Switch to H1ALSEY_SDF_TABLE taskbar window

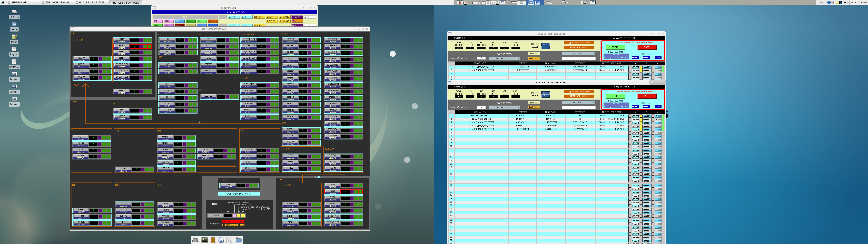pyautogui.click(x=92, y=2)
